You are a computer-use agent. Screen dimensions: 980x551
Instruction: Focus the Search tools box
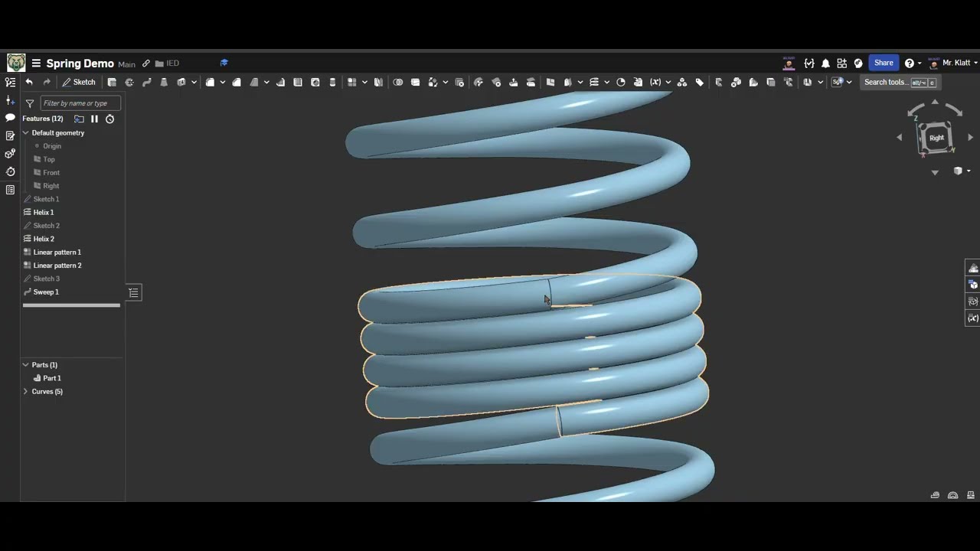click(x=900, y=82)
